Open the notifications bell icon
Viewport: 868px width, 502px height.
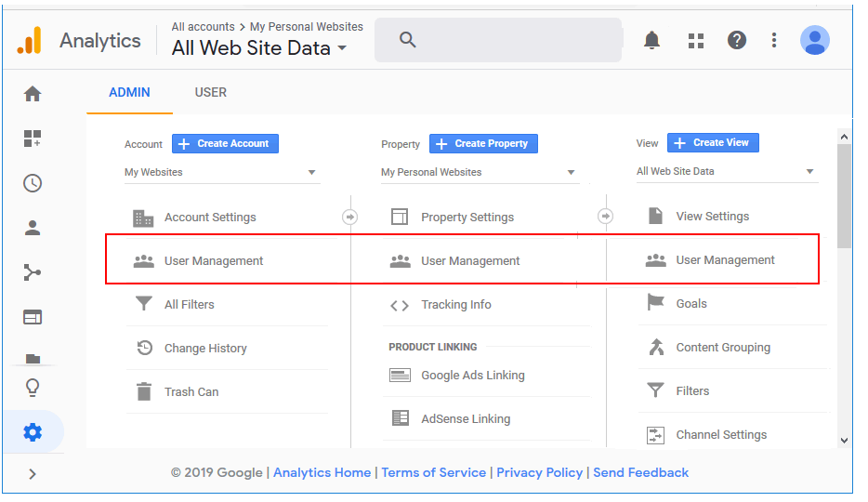[652, 40]
